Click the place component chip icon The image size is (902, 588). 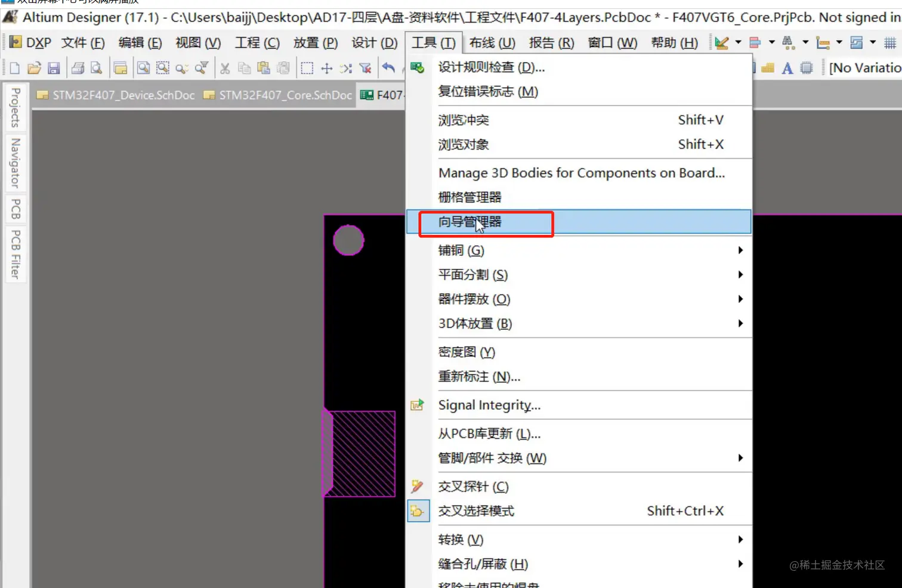pos(806,68)
